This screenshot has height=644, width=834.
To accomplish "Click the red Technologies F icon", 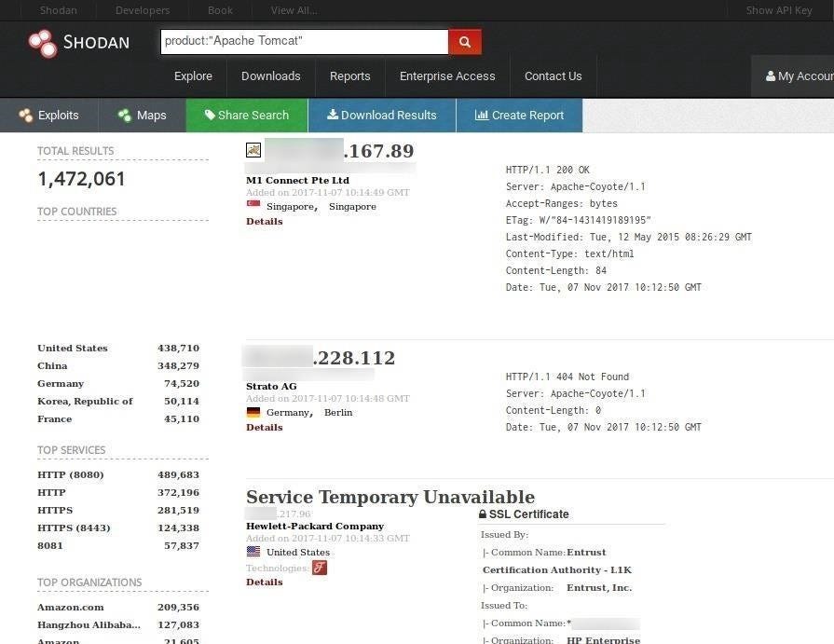I will click(319, 568).
